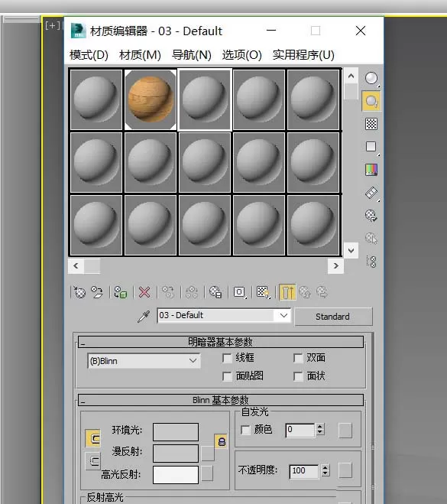
Task: Click the 环境光 color swatch
Action: pos(176,431)
